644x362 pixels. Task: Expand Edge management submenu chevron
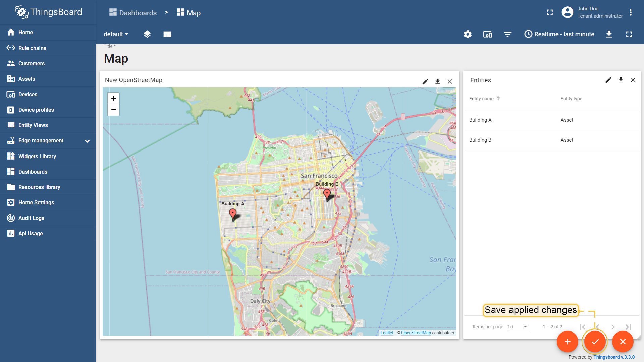click(87, 141)
